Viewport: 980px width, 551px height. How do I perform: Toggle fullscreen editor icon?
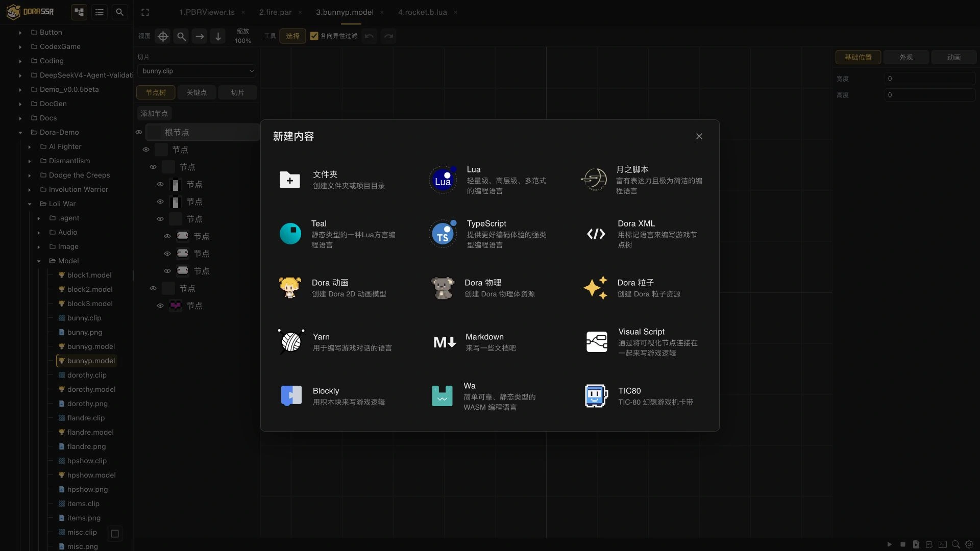point(145,12)
